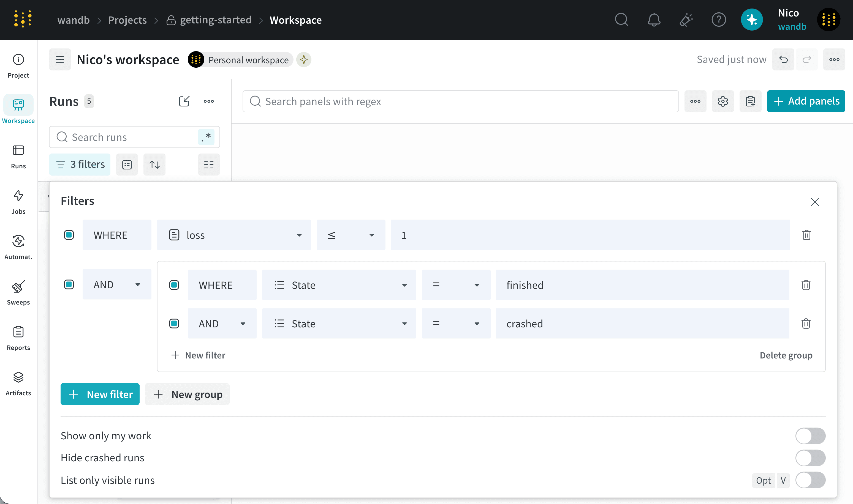Toggle the workspace hamburger menu icon
The width and height of the screenshot is (853, 504).
point(60,60)
